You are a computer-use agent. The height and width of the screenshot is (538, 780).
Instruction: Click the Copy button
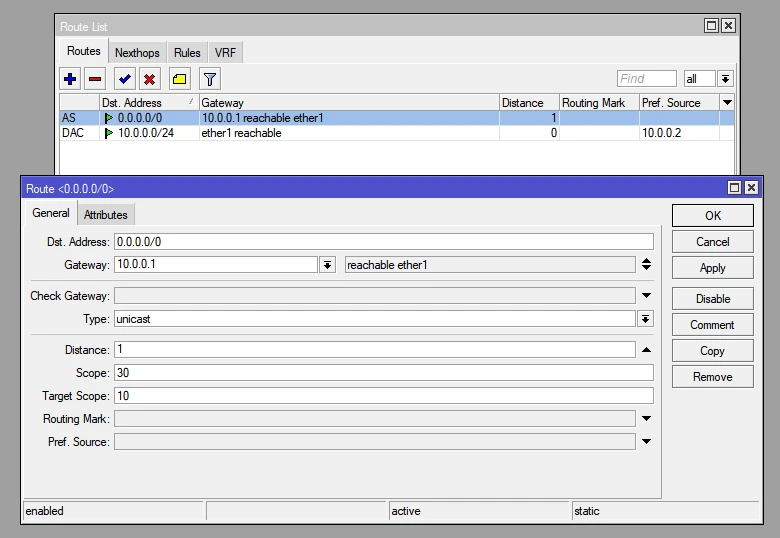point(712,351)
